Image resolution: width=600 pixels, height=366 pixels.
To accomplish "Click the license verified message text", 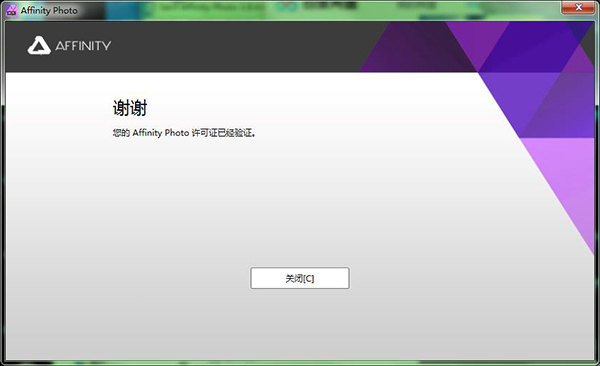I will [x=184, y=133].
